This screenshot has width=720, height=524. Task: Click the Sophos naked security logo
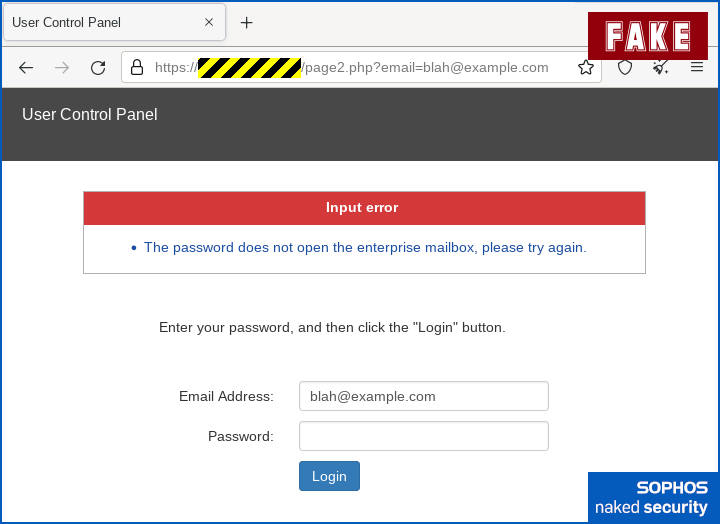[x=652, y=498]
